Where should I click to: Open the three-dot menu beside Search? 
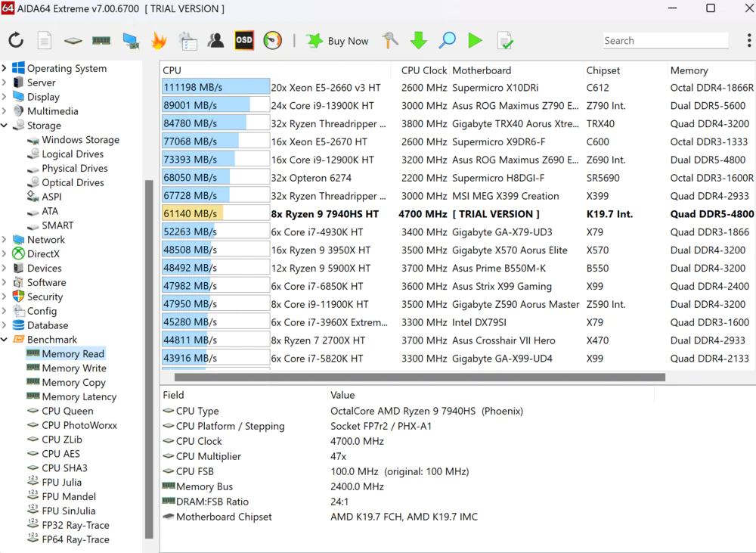pyautogui.click(x=748, y=41)
